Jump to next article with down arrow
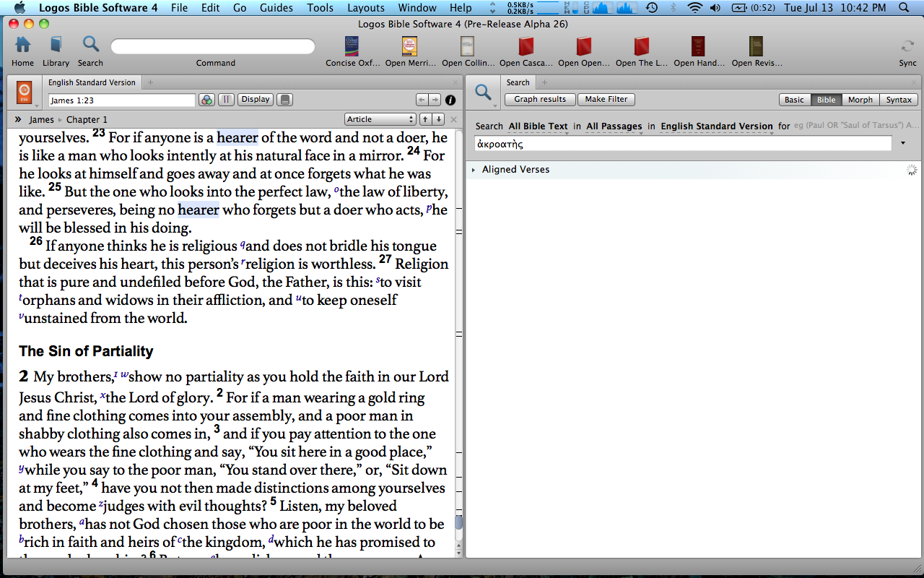 pyautogui.click(x=438, y=119)
